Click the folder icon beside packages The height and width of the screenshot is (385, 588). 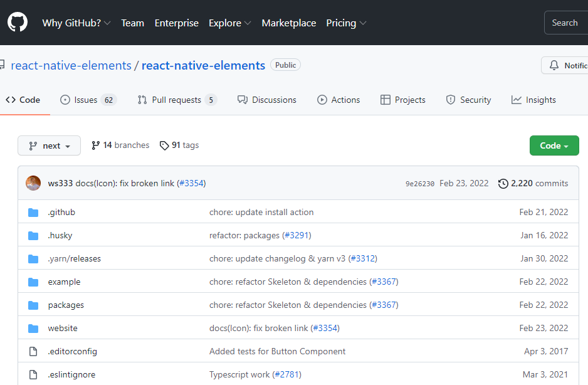[33, 305]
